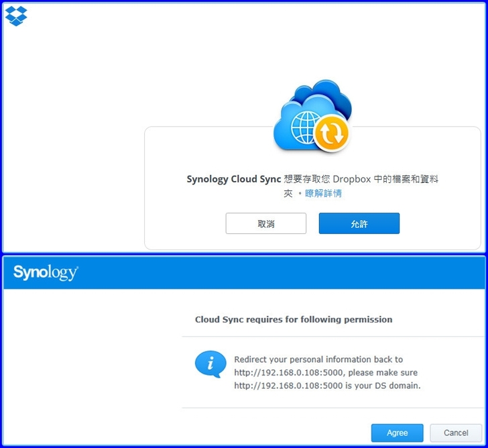The height and width of the screenshot is (448, 488).
Task: Click the 'Synology Cloud Sync' bold text
Action: (234, 179)
